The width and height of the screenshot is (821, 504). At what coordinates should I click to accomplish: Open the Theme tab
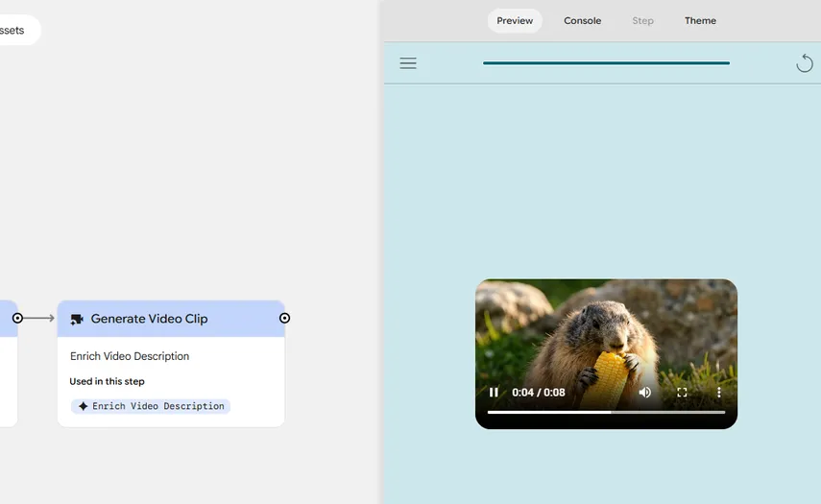pos(700,21)
